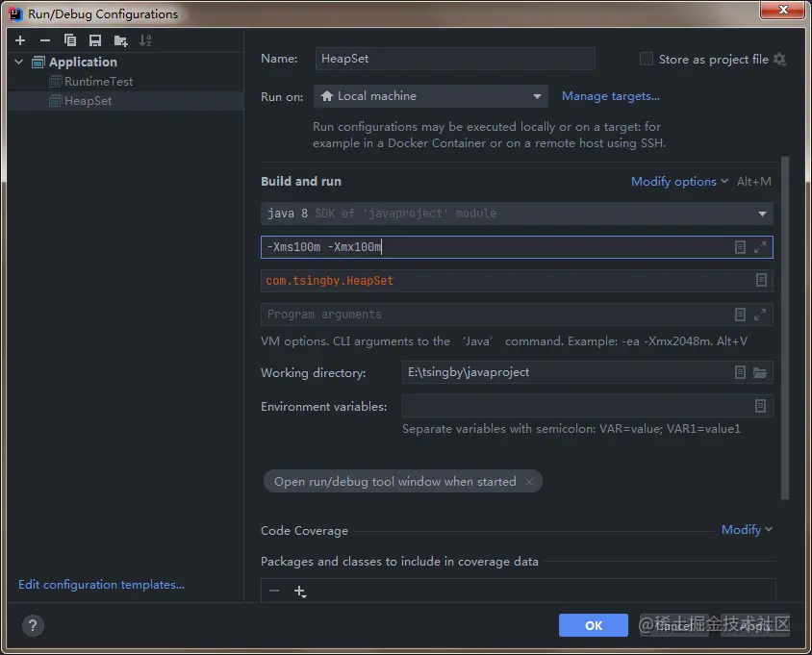This screenshot has height=655, width=812.
Task: Add coverage package or class
Action: point(300,591)
